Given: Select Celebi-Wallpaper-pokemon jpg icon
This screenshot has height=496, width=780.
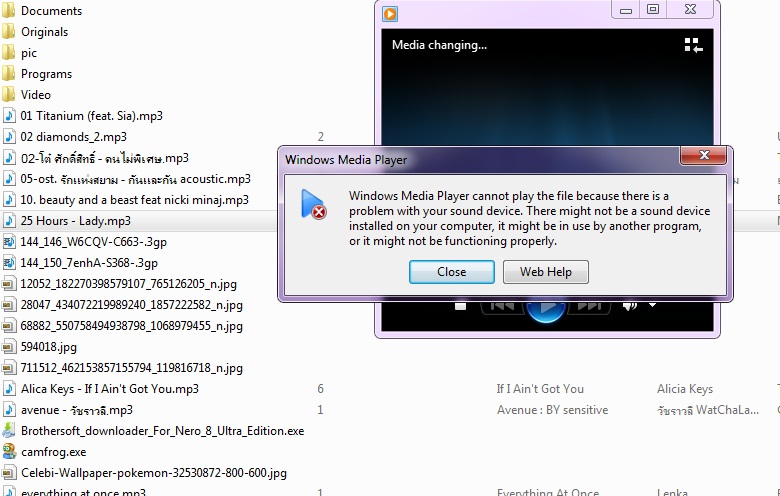Looking at the screenshot, I should tap(8, 473).
